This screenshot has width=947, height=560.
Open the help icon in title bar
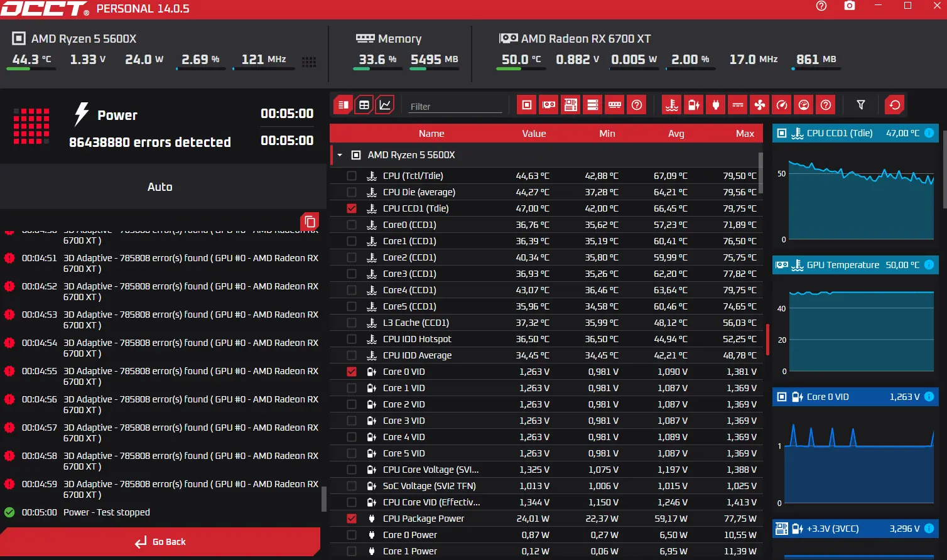point(821,6)
